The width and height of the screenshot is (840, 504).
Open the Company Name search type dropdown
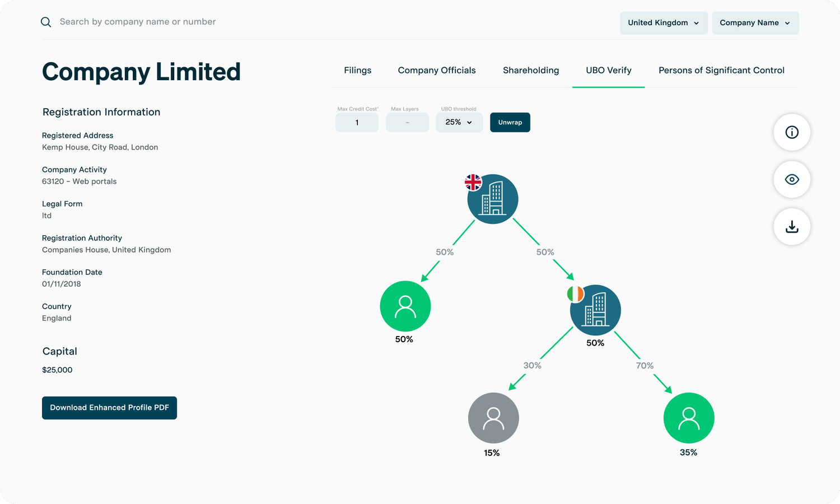coord(755,23)
